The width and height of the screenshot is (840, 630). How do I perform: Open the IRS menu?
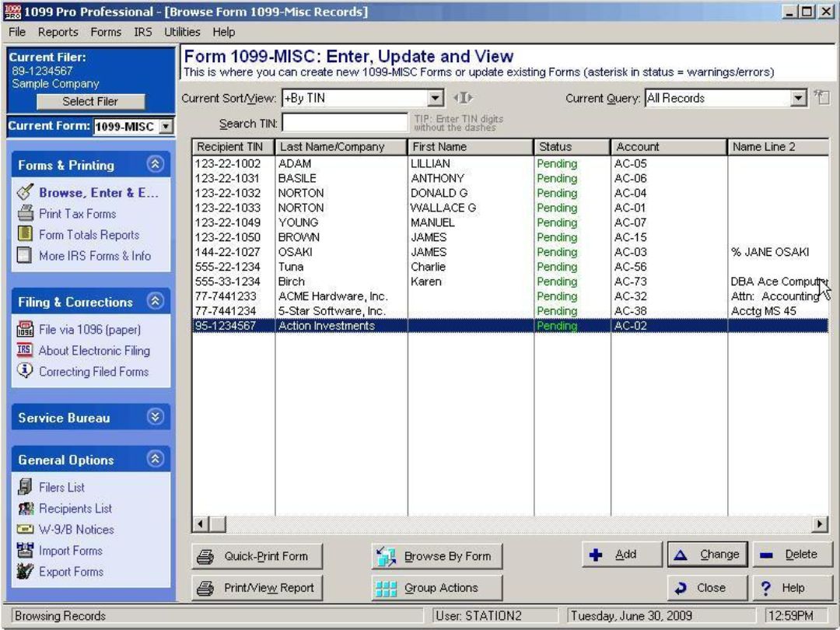(142, 32)
